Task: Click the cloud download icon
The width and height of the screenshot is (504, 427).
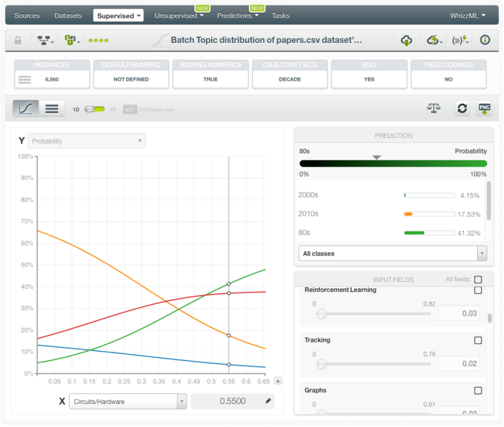Action: pos(406,40)
